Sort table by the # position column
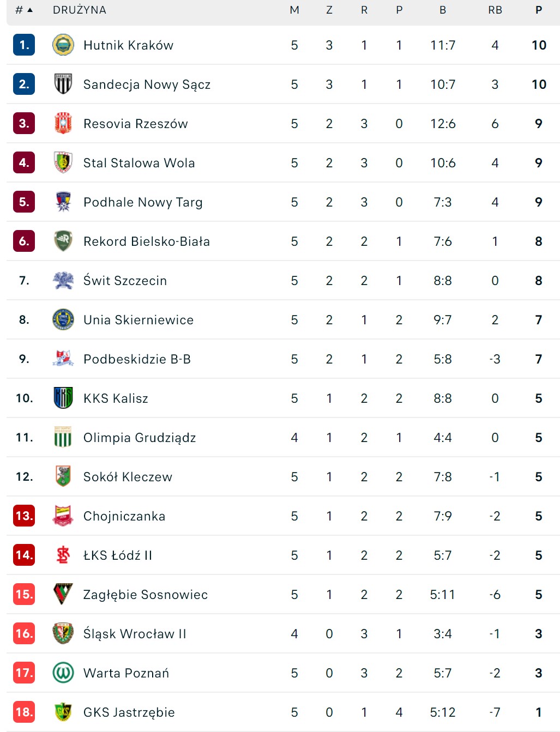Image resolution: width=560 pixels, height=732 pixels. point(23,10)
